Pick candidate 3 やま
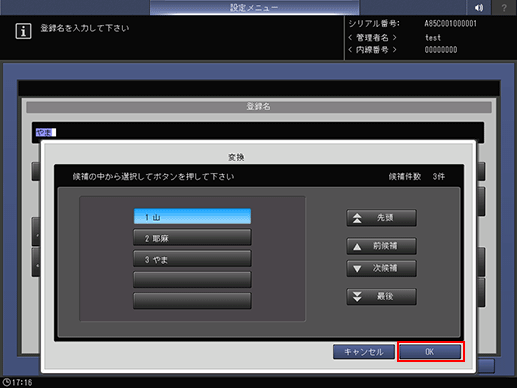The height and width of the screenshot is (388, 517). [192, 259]
